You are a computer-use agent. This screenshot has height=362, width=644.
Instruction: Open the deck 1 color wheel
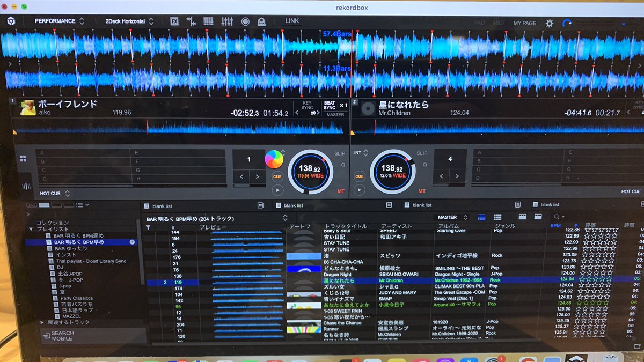(274, 159)
